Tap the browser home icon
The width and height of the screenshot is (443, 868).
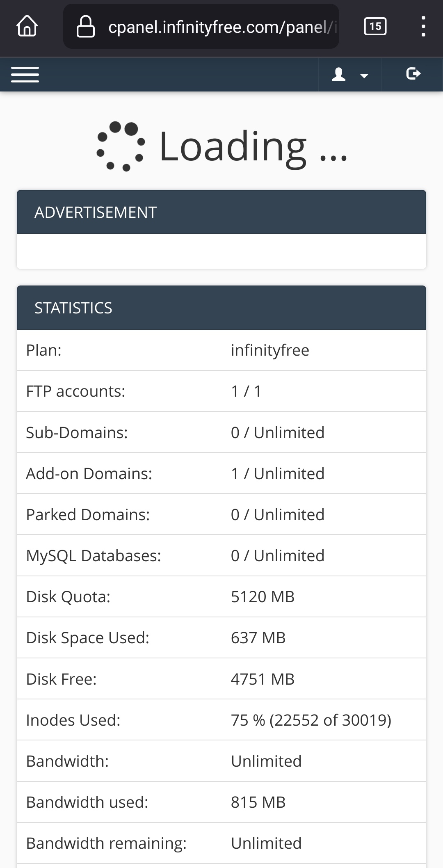[27, 27]
